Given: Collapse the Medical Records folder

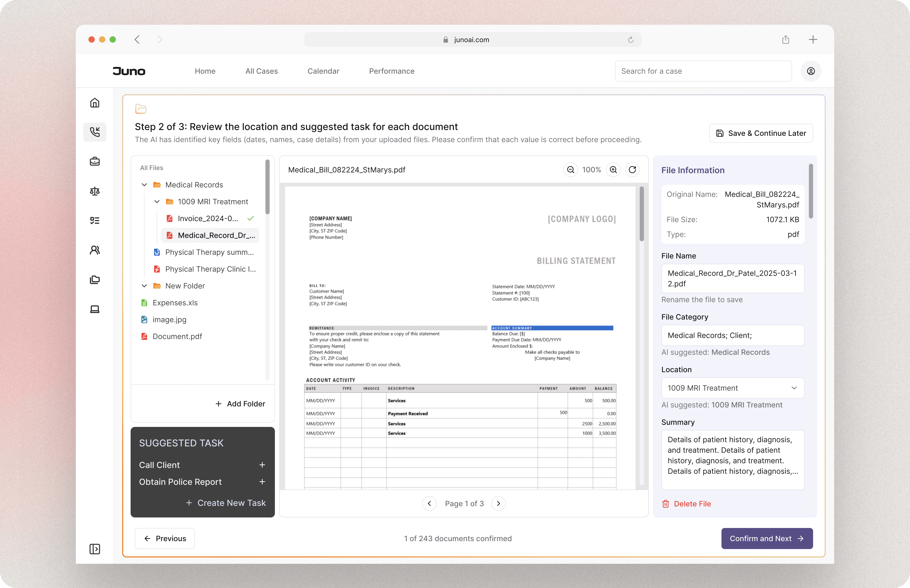Looking at the screenshot, I should click(144, 185).
